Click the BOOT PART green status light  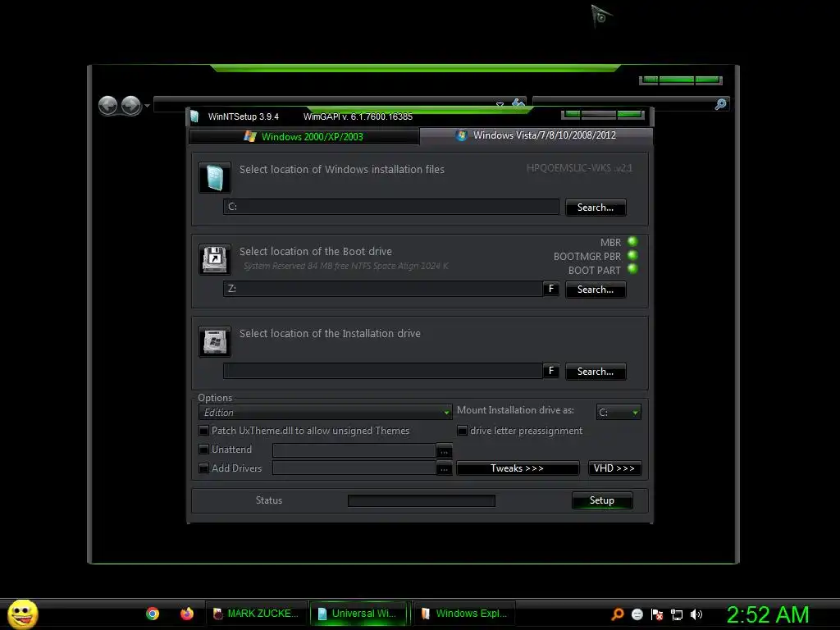click(632, 269)
